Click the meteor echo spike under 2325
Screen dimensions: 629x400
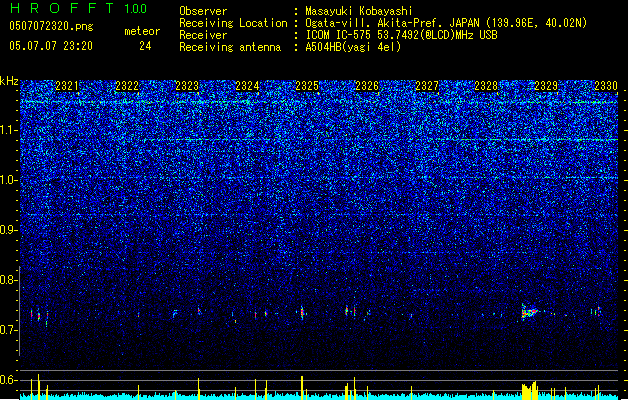tap(302, 312)
